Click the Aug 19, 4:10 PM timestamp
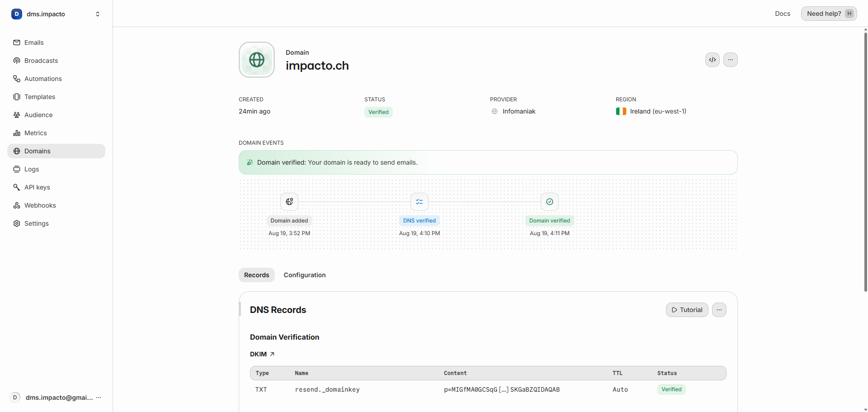The width and height of the screenshot is (868, 412). [420, 233]
